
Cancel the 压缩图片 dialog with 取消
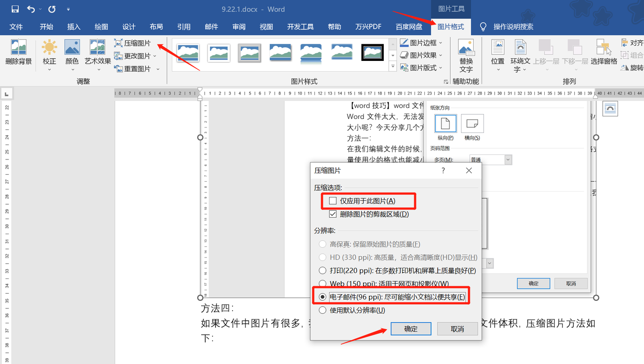point(457,329)
